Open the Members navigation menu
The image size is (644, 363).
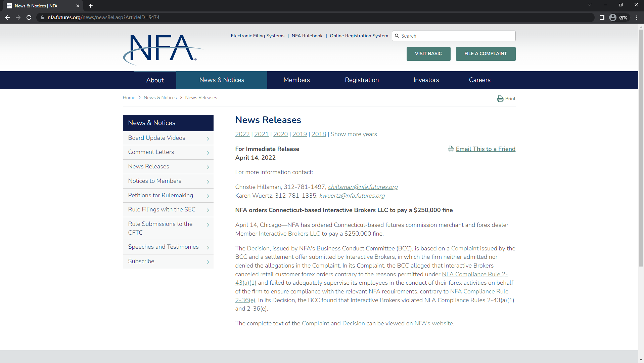click(x=296, y=80)
